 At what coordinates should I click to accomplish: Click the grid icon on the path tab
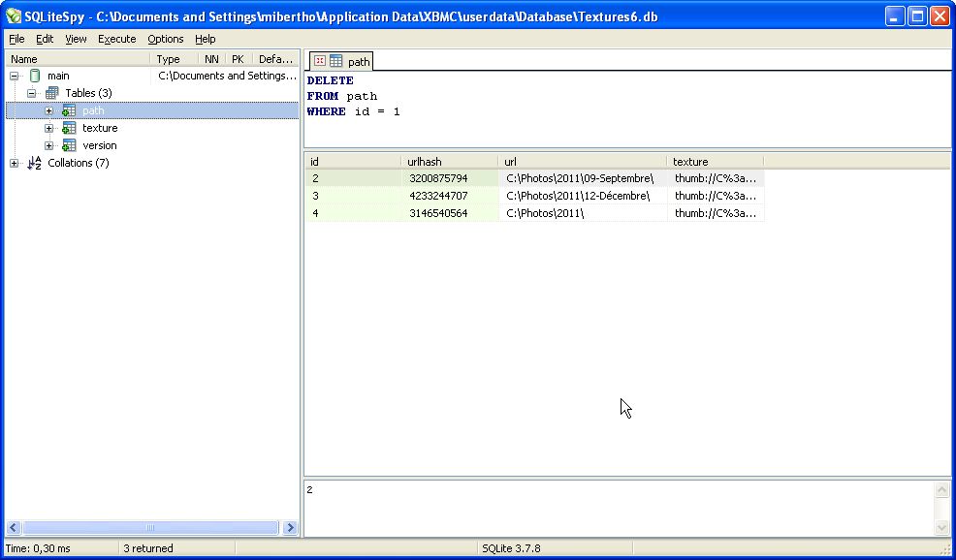click(335, 61)
